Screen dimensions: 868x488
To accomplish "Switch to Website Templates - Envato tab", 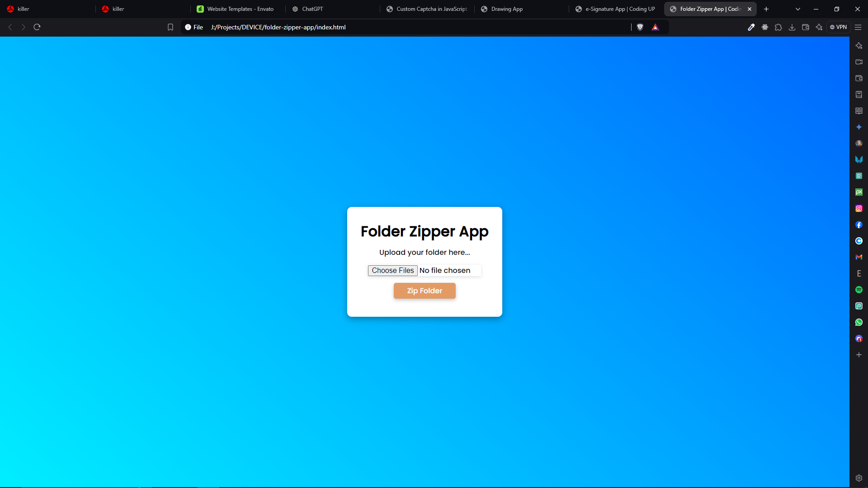I will (x=237, y=9).
